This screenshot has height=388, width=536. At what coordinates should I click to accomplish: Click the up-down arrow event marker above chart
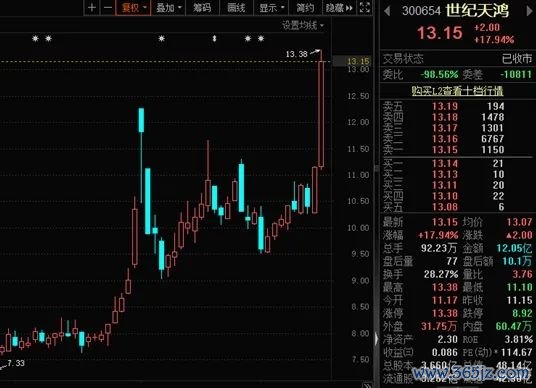click(214, 39)
